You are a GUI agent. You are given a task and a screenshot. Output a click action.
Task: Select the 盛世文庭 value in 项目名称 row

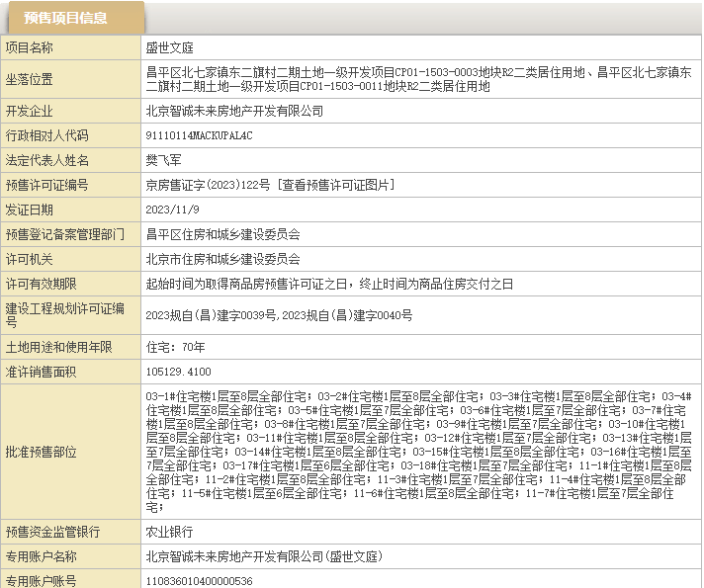coord(169,47)
